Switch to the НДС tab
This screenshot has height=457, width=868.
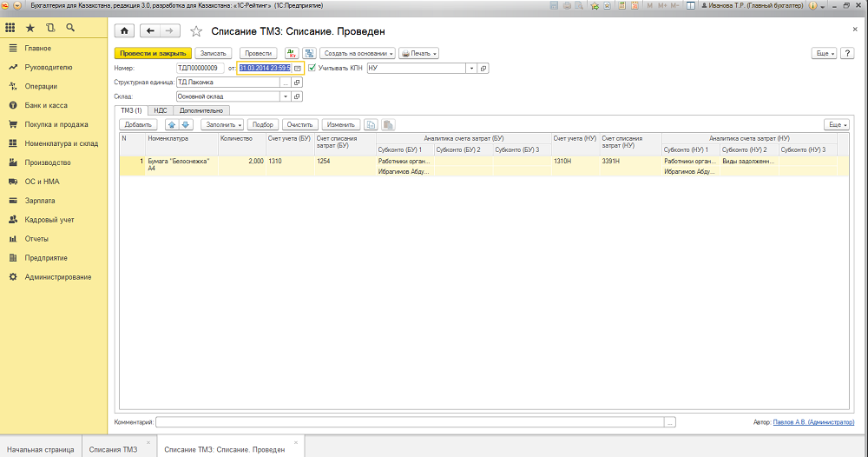click(161, 110)
